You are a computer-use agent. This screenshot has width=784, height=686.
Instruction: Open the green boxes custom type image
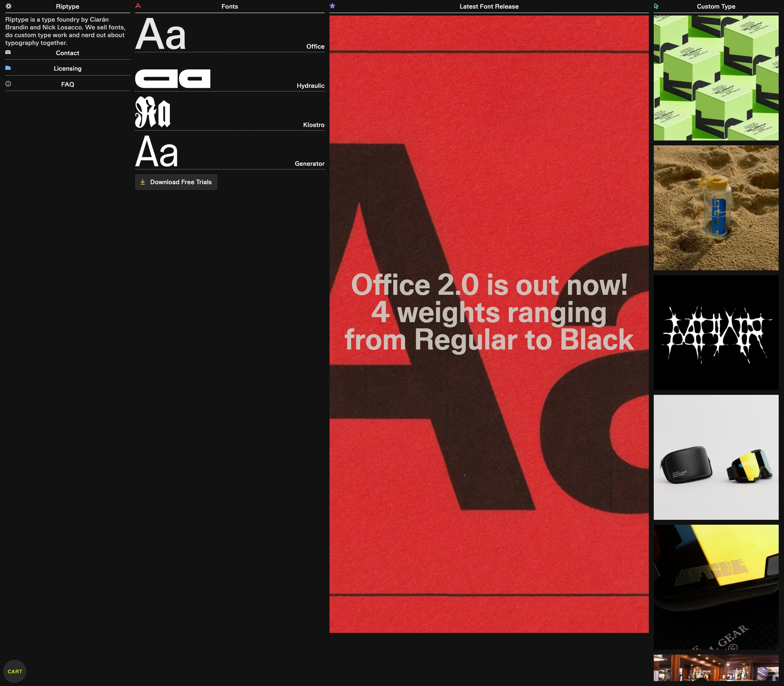tap(716, 78)
